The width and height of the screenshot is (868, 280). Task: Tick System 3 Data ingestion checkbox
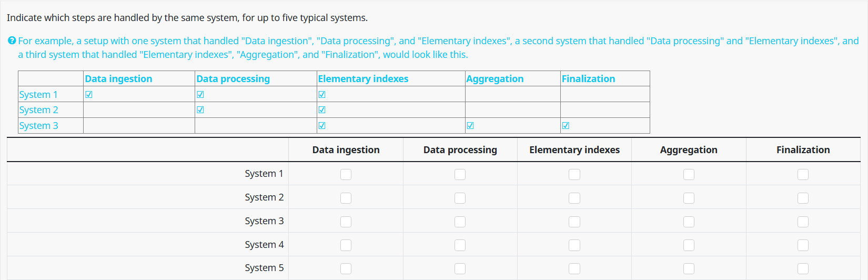click(x=346, y=222)
